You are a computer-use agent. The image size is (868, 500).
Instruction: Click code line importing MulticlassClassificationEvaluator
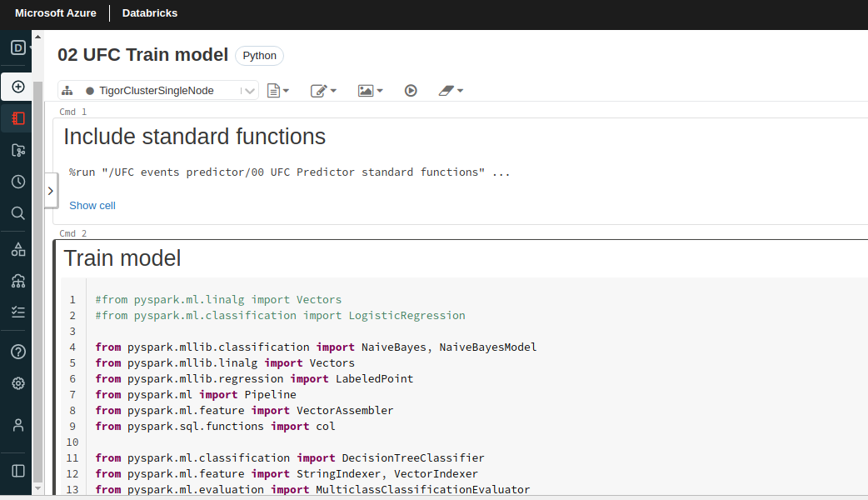(312, 489)
